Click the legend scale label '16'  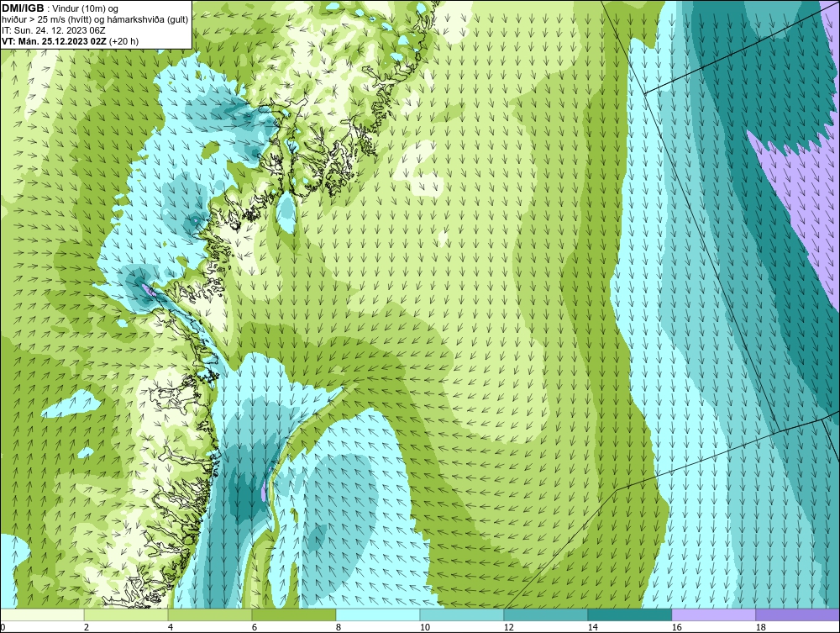[x=676, y=627]
